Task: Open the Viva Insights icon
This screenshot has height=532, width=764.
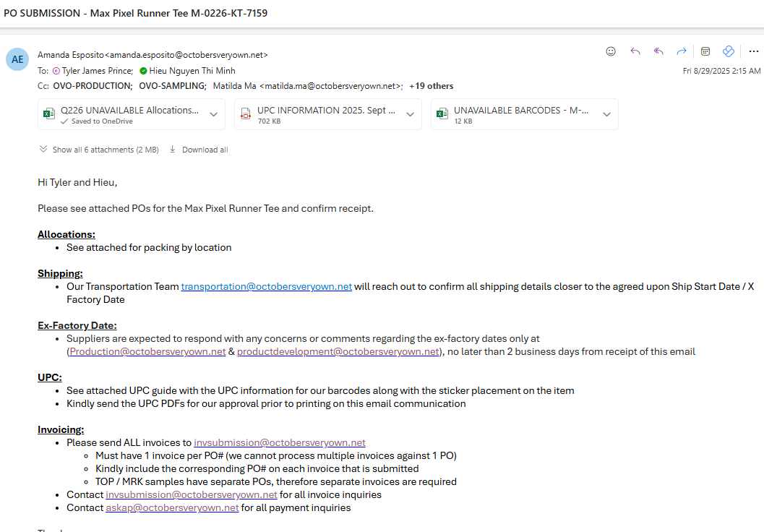Action: 729,51
